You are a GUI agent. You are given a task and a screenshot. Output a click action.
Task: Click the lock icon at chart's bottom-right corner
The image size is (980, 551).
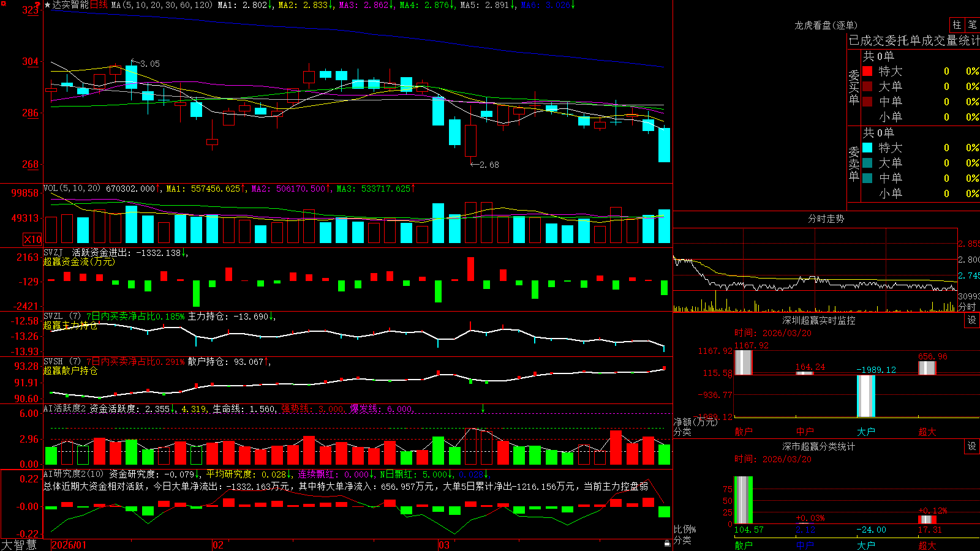click(x=667, y=544)
